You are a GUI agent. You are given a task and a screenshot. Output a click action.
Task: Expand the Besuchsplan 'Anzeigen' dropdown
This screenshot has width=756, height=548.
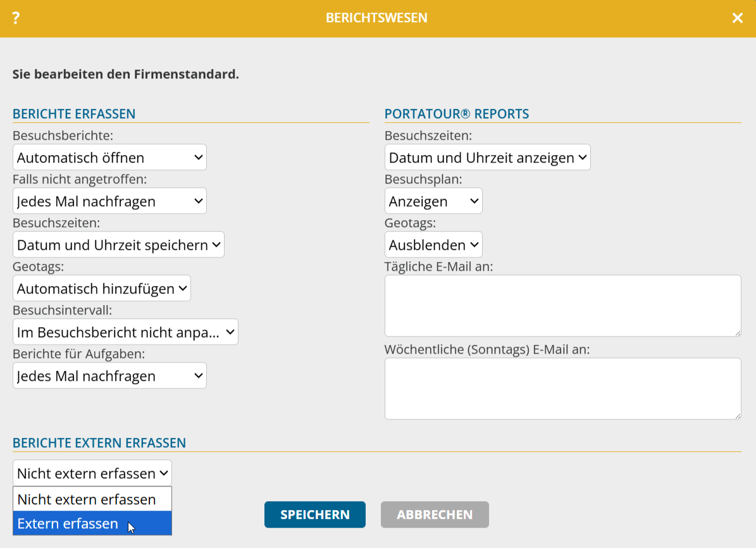tap(433, 201)
